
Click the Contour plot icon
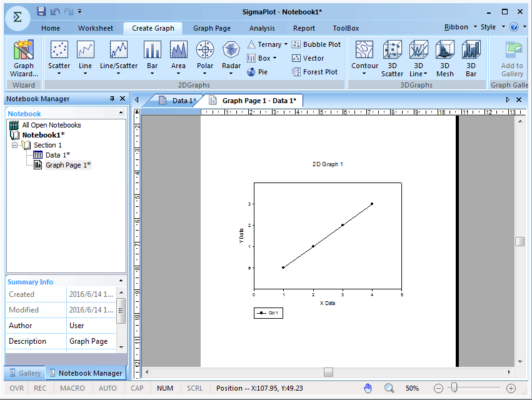[x=364, y=50]
